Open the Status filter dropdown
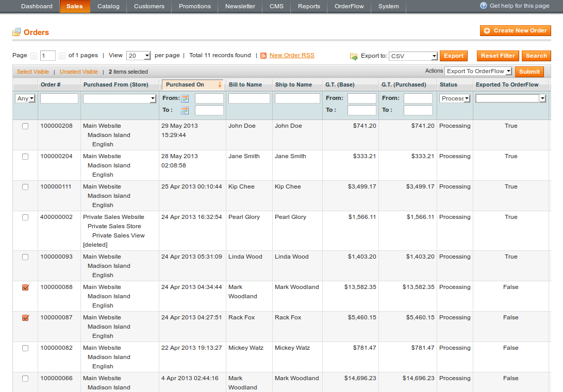 coord(454,98)
